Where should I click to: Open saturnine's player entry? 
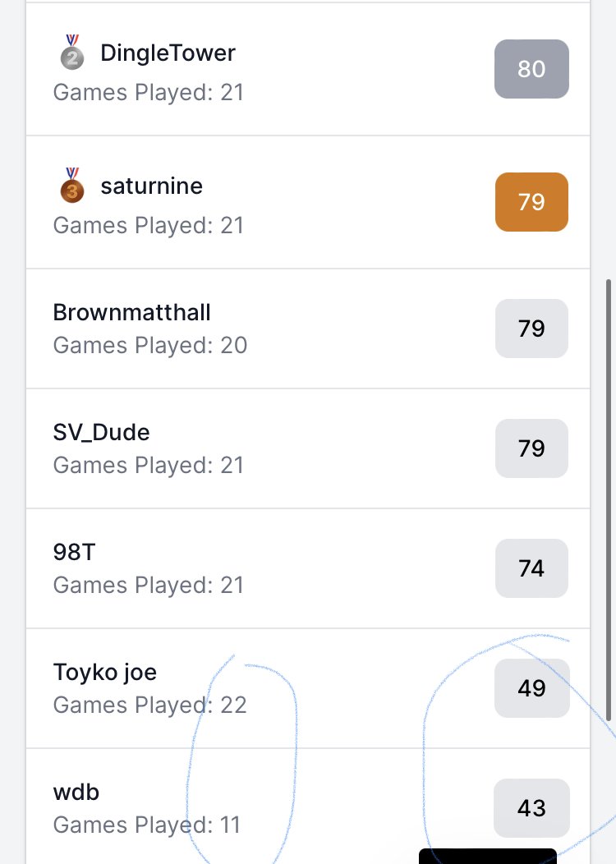pos(151,186)
